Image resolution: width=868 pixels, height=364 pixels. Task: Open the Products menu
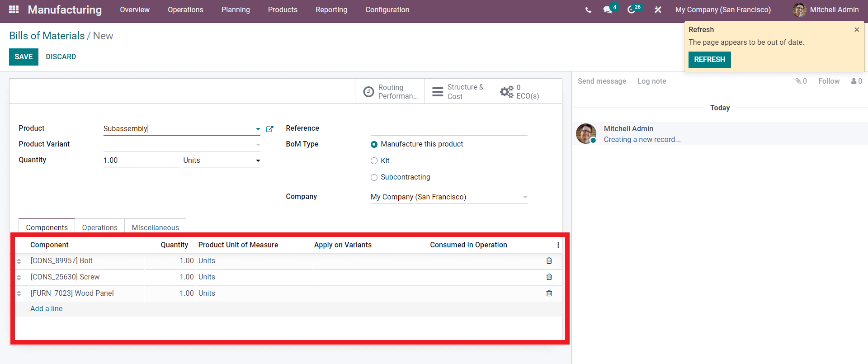tap(283, 9)
